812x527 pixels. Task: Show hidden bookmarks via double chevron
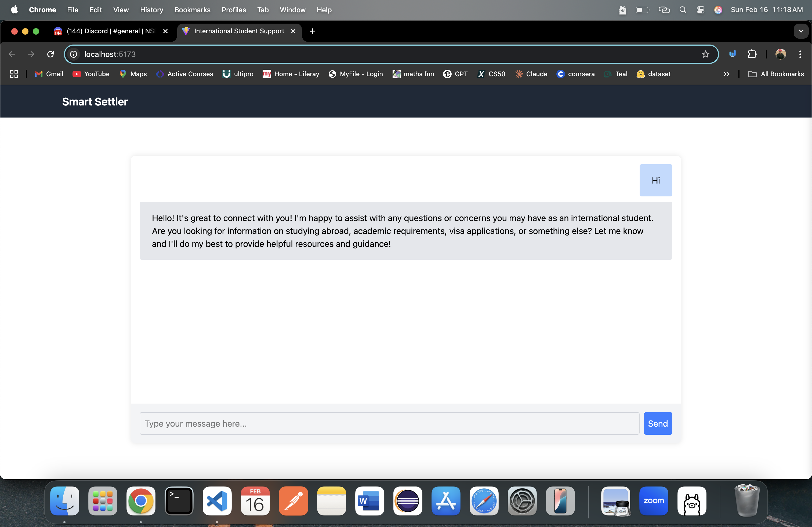pyautogui.click(x=726, y=74)
